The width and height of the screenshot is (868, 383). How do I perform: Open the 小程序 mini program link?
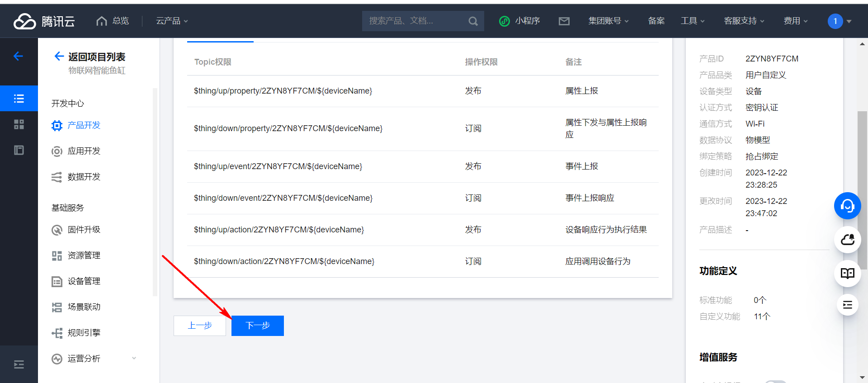tap(520, 21)
